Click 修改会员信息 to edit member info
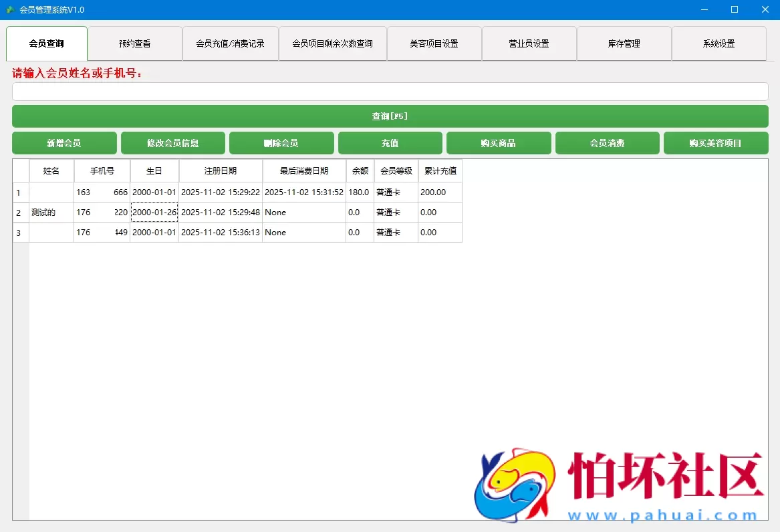780x532 pixels. pyautogui.click(x=172, y=142)
